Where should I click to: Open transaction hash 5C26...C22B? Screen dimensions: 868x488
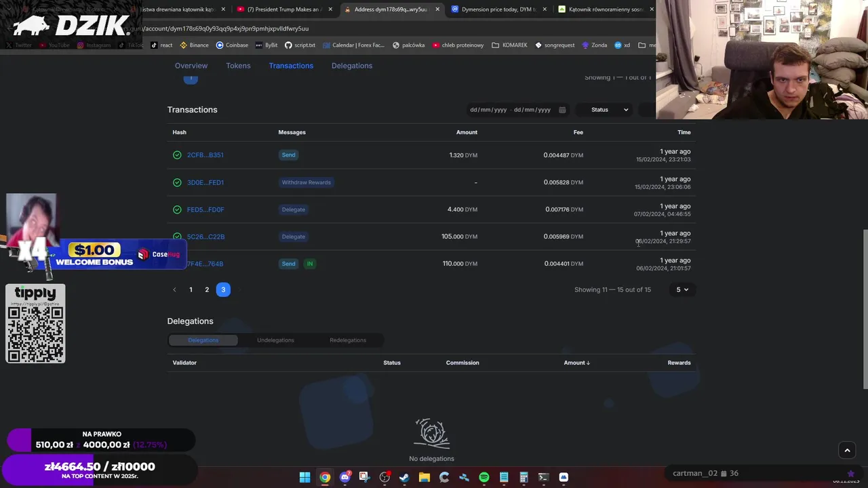[205, 237]
